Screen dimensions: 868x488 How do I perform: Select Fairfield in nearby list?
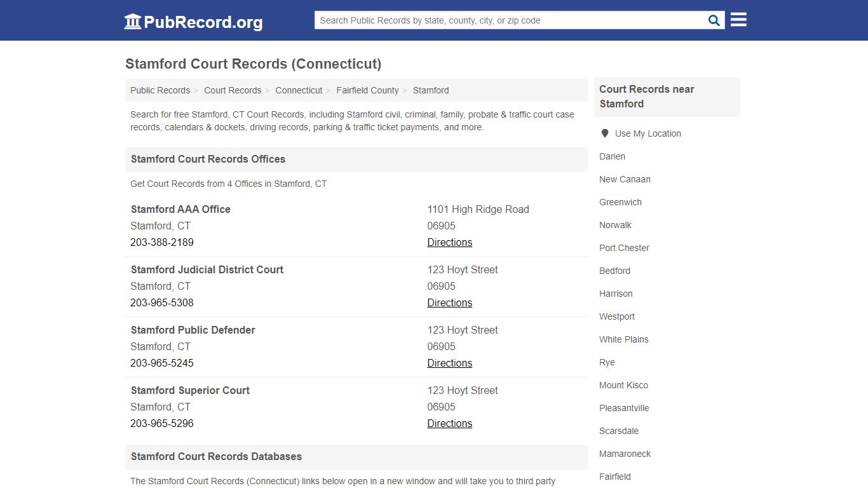click(x=614, y=477)
